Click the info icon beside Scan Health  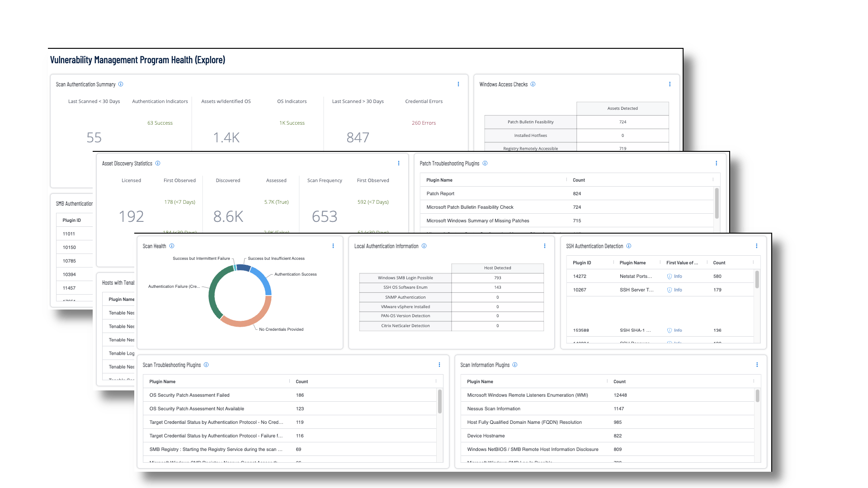(x=172, y=246)
